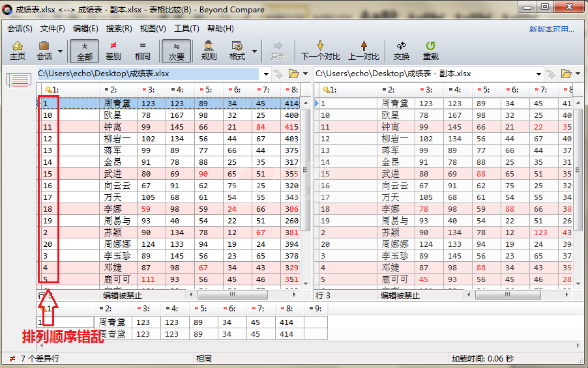Viewport: 588px width, 368px height.
Task: Select left pane cell 柳岩一
Action: [118, 139]
